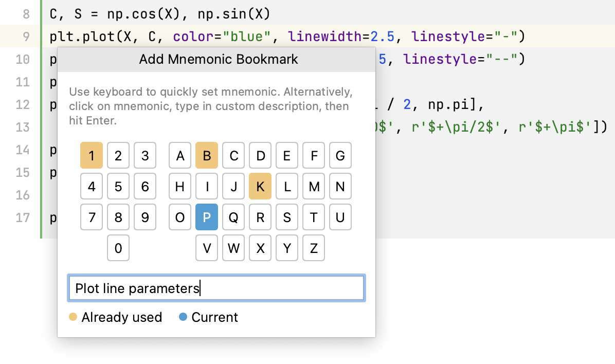
Task: Click the bookmark description text field
Action: [216, 288]
